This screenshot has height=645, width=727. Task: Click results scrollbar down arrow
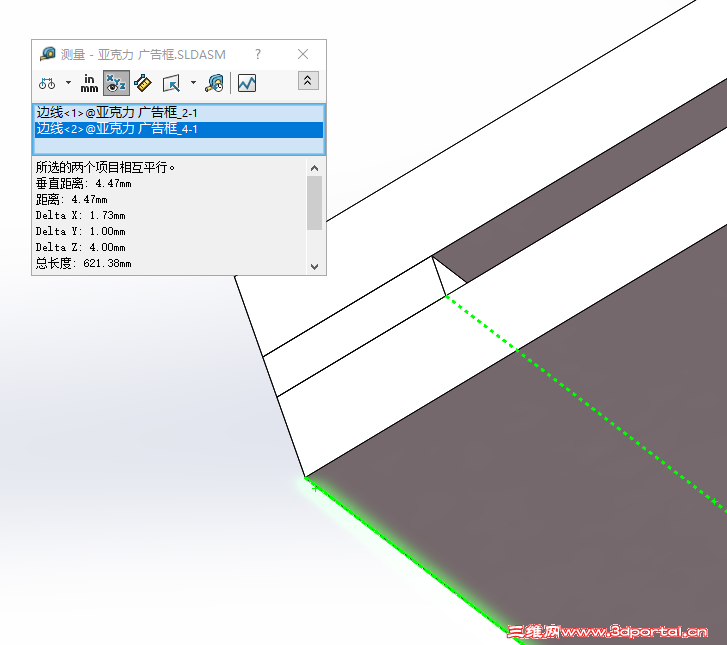(314, 267)
